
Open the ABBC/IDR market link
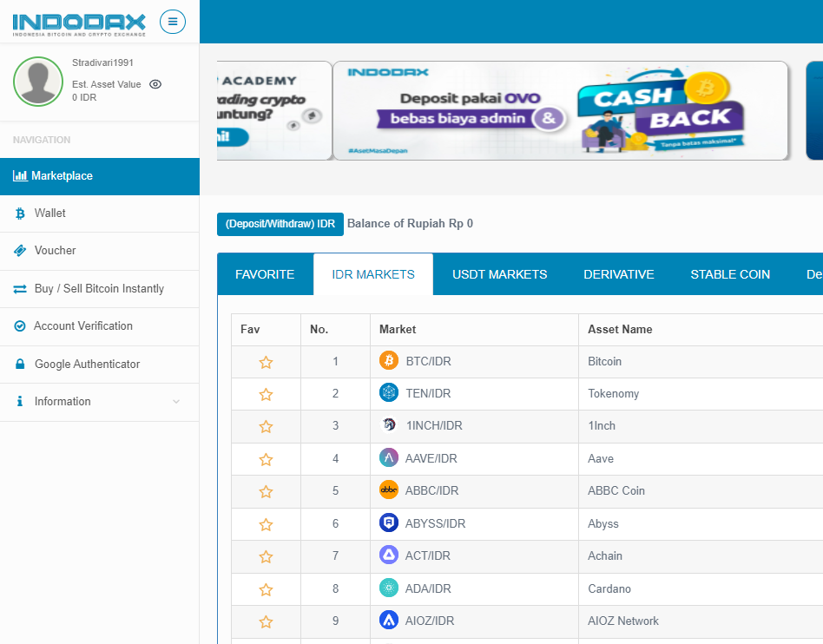pos(431,490)
